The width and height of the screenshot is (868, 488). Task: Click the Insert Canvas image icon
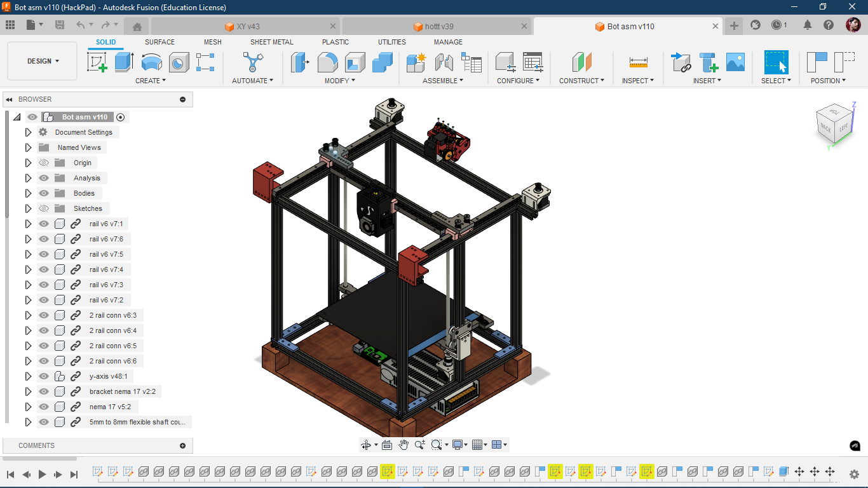(736, 62)
